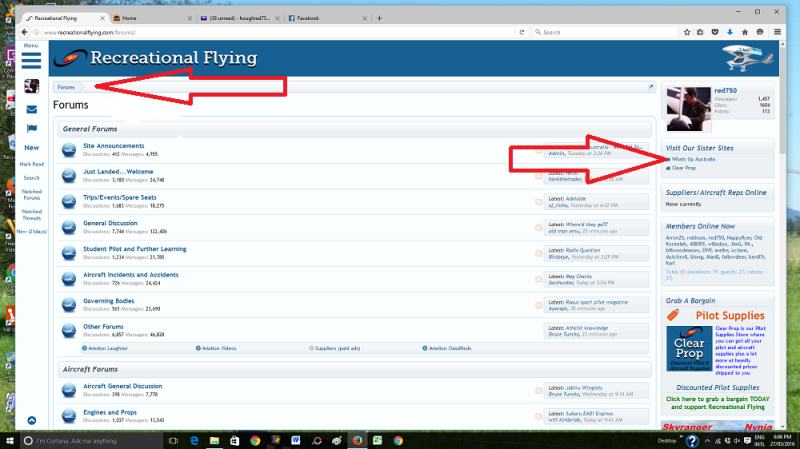Open the inbox envelope icon
Image resolution: width=800 pixels, height=449 pixels.
click(x=32, y=109)
